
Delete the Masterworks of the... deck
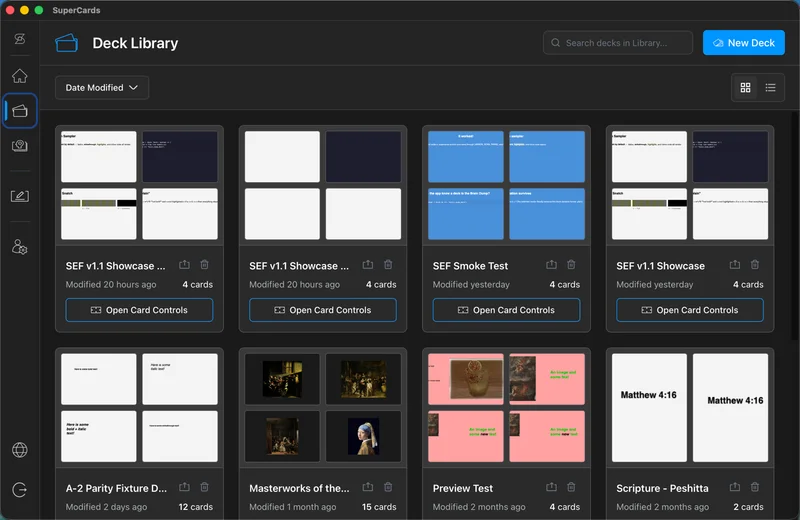pos(388,487)
